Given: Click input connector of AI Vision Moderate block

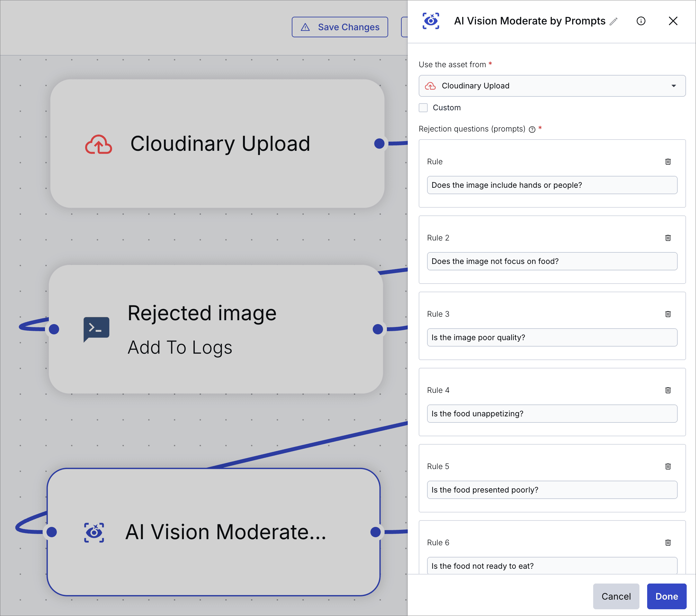Looking at the screenshot, I should [x=51, y=532].
